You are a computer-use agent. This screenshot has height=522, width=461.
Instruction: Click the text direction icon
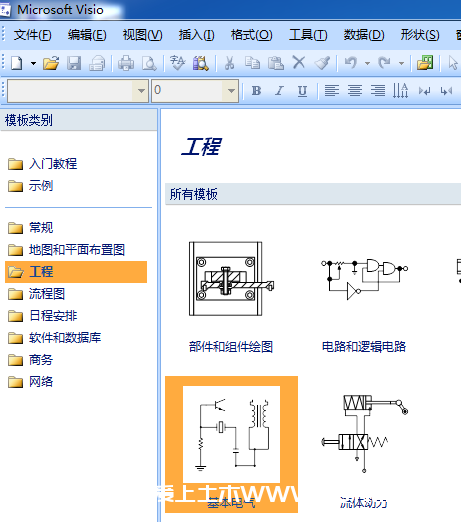400,90
